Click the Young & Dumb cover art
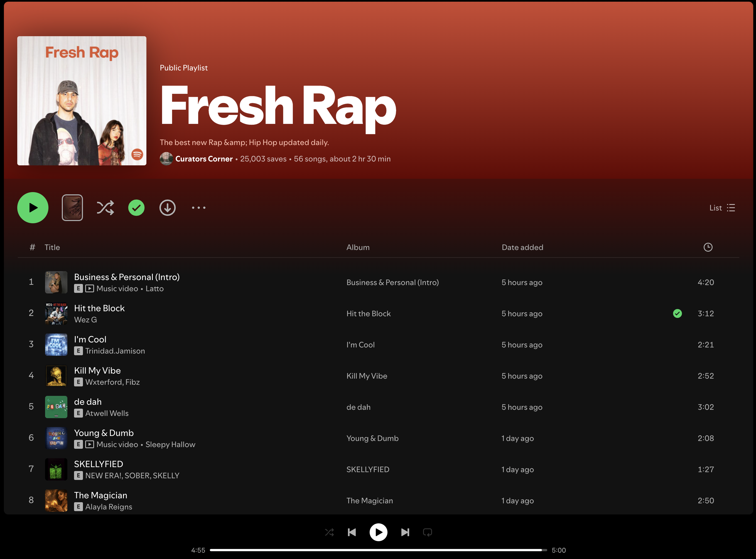The image size is (756, 559). 56,438
